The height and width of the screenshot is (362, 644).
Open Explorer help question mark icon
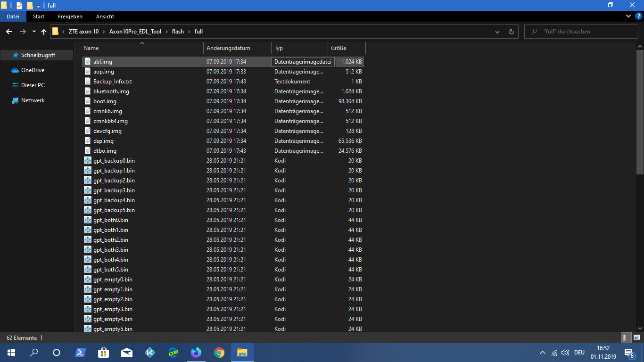coord(639,16)
